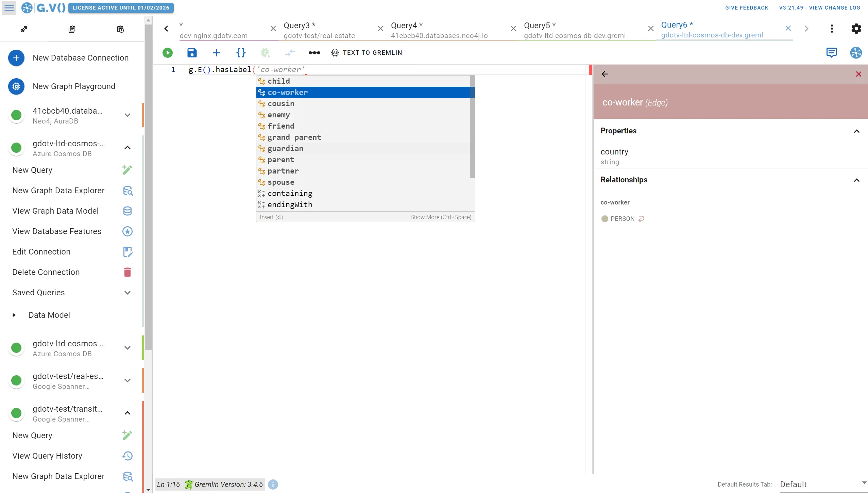Click Give Feedback link
868x493 pixels.
coord(746,7)
